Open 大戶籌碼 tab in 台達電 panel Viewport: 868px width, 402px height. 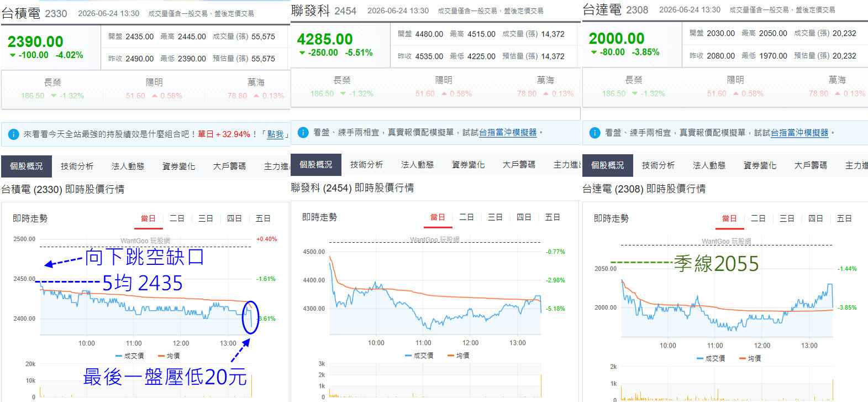(811, 165)
